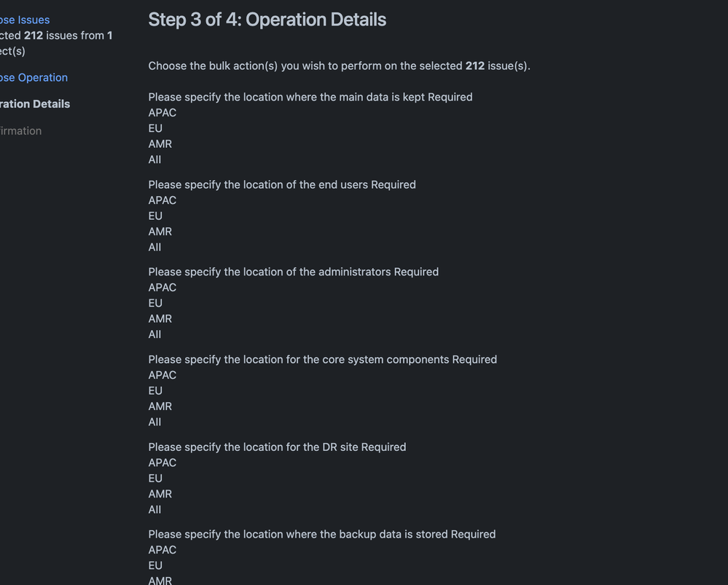
Task: Click the Operation Details sidebar entry
Action: pos(34,103)
